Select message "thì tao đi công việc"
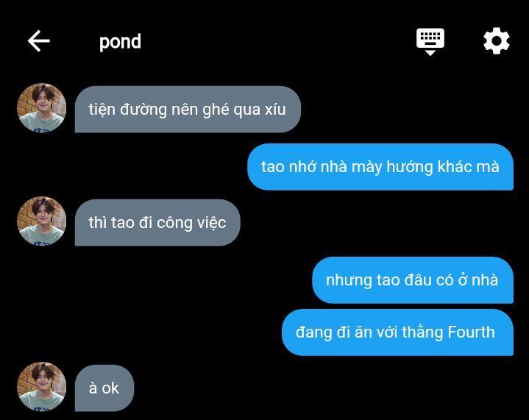529x420 pixels. pos(157,223)
